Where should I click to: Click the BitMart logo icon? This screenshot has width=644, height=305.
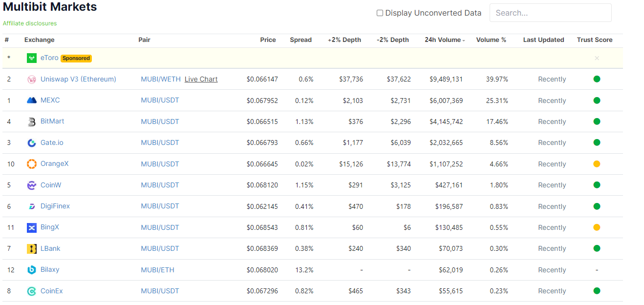(x=32, y=122)
